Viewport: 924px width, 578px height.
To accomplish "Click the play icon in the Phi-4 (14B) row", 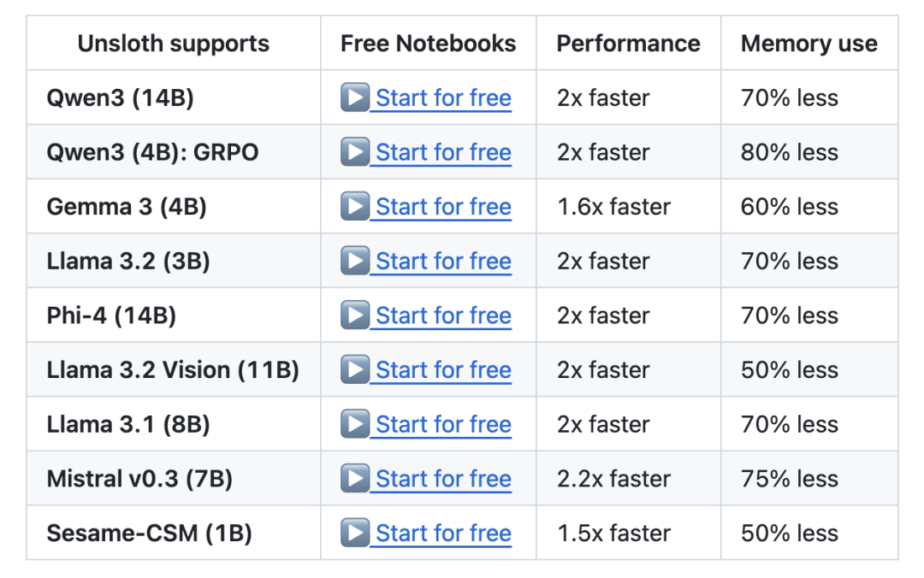I will pyautogui.click(x=355, y=316).
